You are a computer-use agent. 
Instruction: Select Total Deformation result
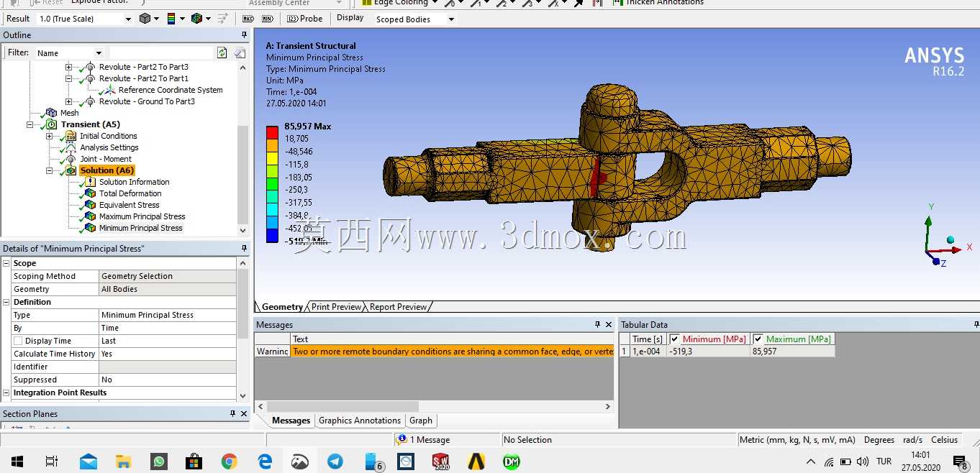[x=130, y=193]
